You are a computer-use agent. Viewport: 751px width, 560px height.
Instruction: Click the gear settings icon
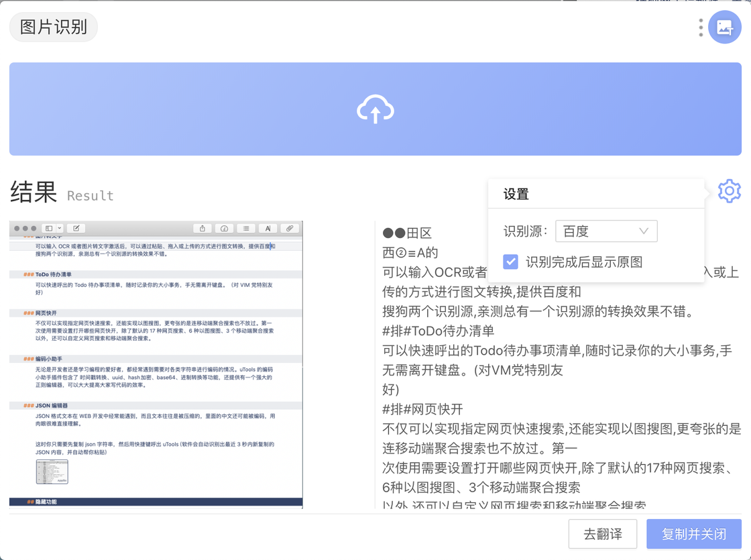(729, 192)
